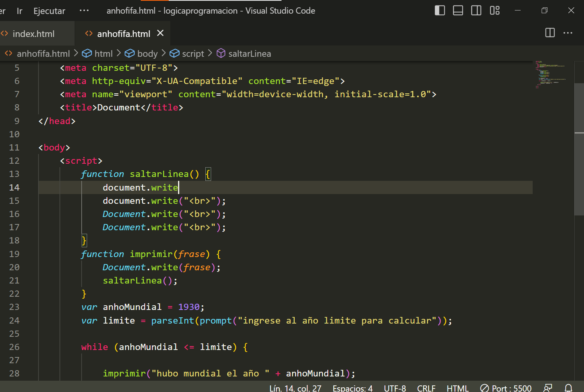
Task: Click the "X-UA-Compatible" string
Action: [x=197, y=81]
